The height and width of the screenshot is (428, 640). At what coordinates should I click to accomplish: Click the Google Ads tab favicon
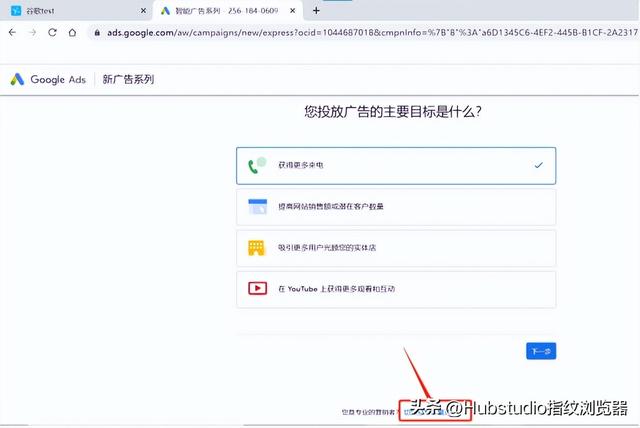(165, 11)
